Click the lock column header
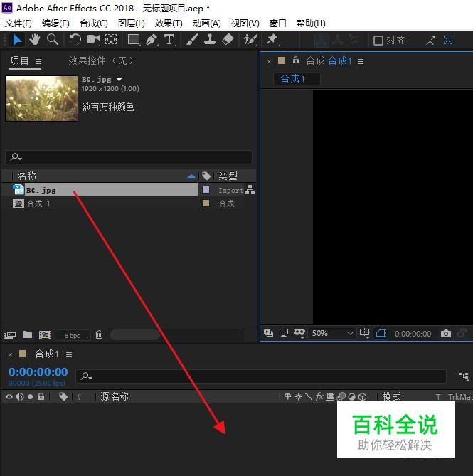Viewport: 473px width, 476px height. 41,396
